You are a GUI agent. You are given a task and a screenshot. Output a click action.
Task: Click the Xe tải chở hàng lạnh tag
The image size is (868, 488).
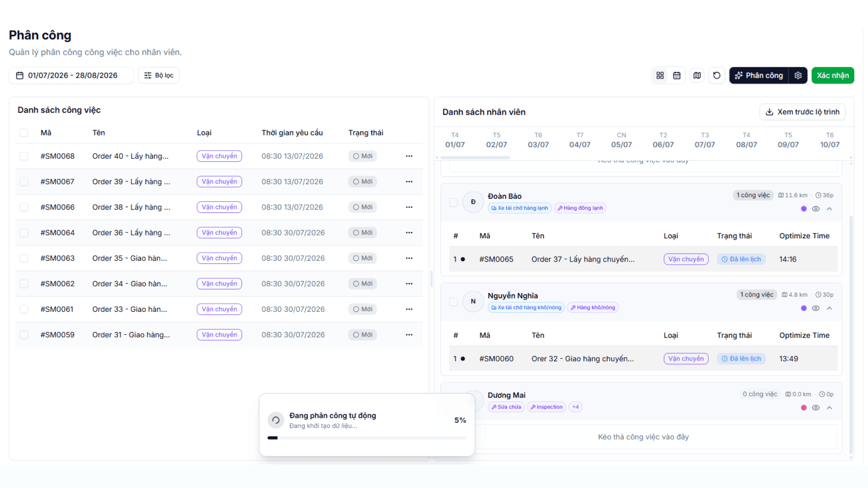click(x=519, y=208)
